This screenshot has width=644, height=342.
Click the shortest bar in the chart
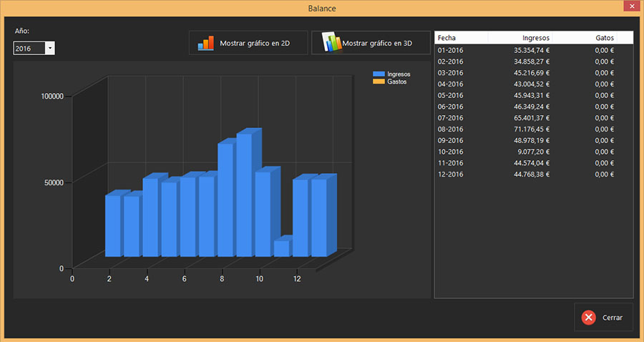282,248
